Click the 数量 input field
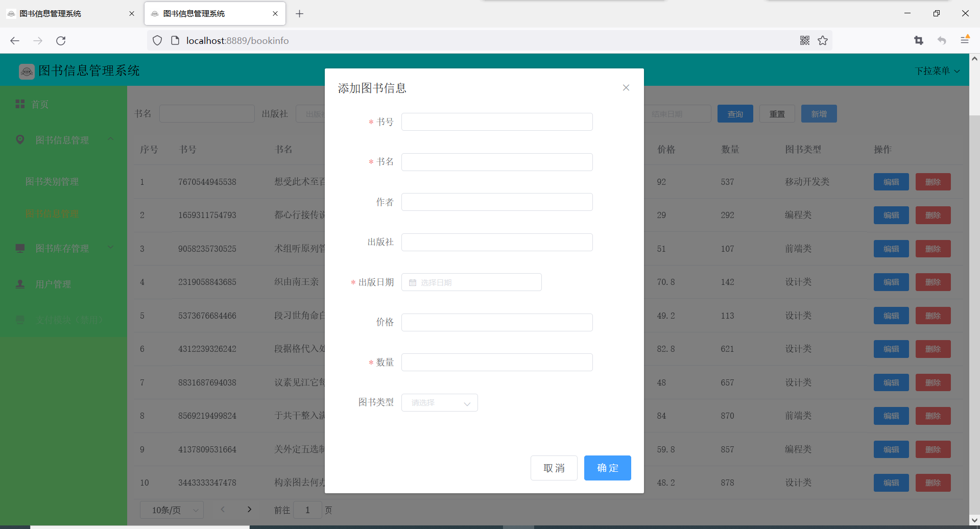Viewport: 980px width, 529px height. (x=497, y=363)
